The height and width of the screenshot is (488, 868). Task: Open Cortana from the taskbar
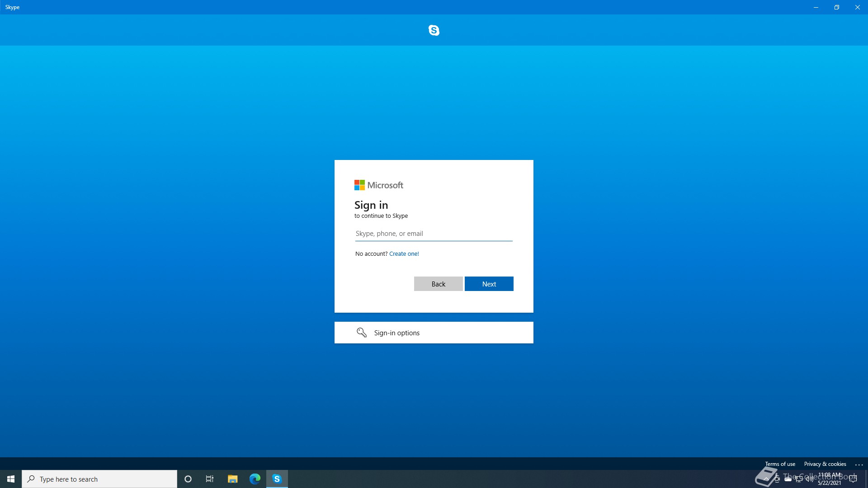tap(188, 479)
